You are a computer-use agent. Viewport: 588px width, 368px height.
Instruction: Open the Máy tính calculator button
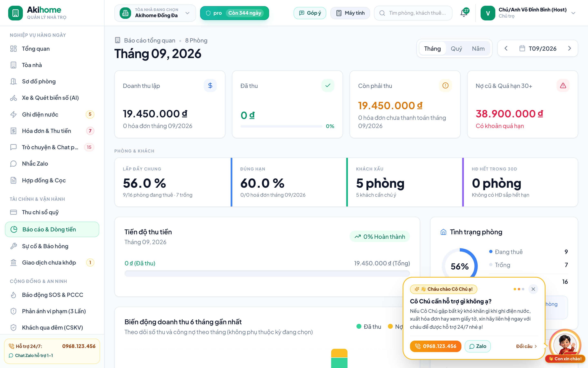[x=350, y=13]
